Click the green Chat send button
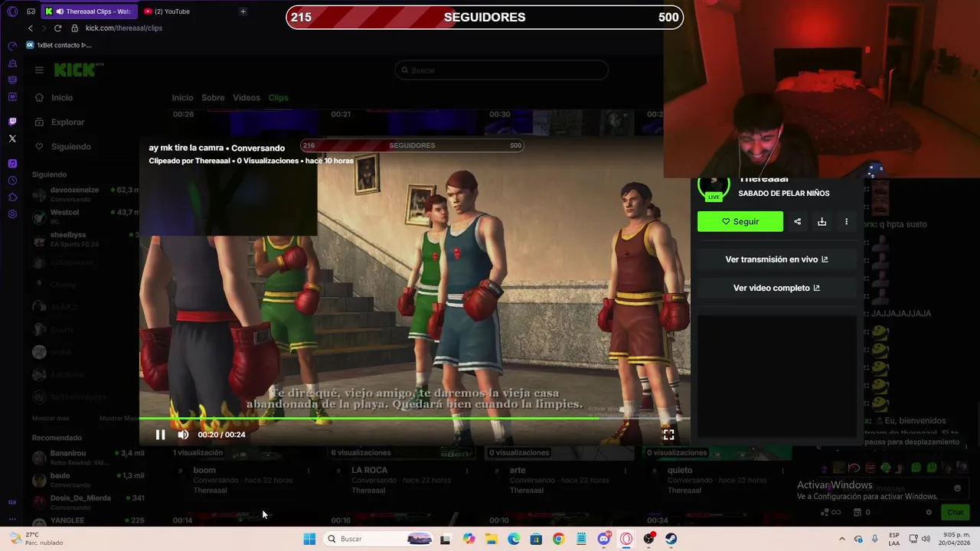The image size is (980, 551). pos(955,513)
